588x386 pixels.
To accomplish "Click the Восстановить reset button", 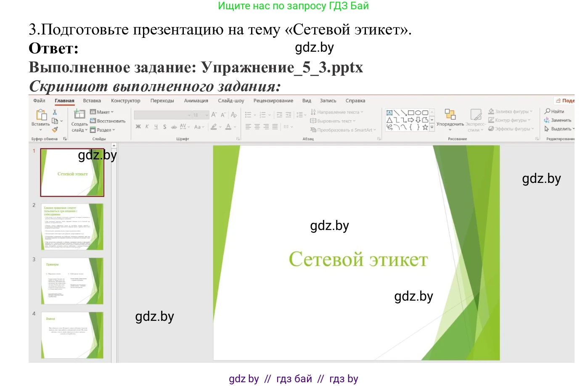I will click(108, 121).
